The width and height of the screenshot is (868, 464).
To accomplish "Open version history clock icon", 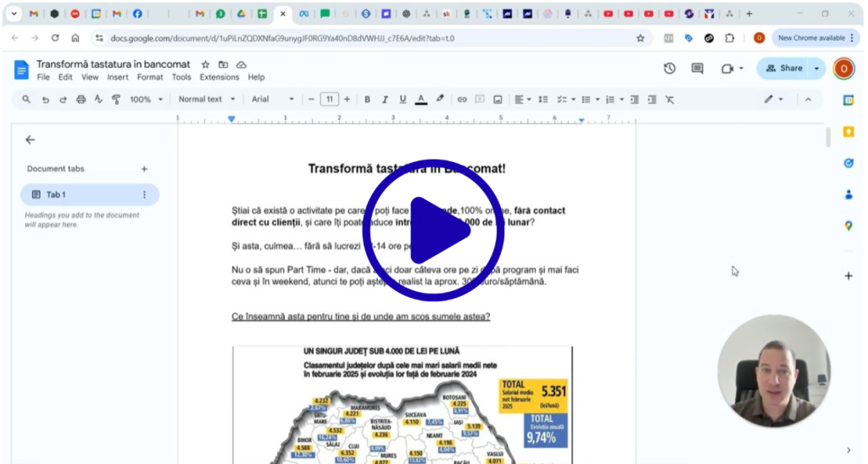I will [670, 69].
